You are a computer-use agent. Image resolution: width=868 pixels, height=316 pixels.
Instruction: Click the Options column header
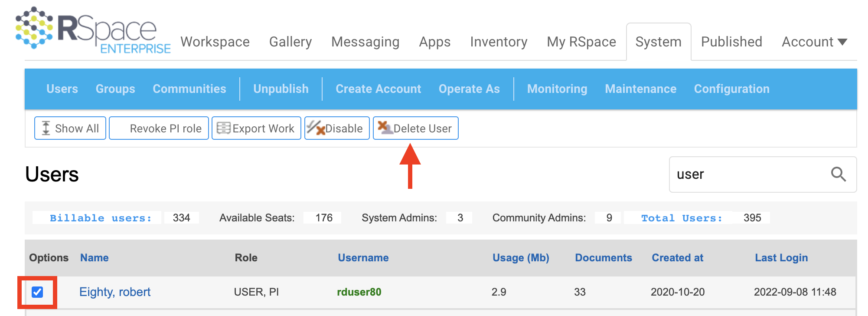(49, 258)
